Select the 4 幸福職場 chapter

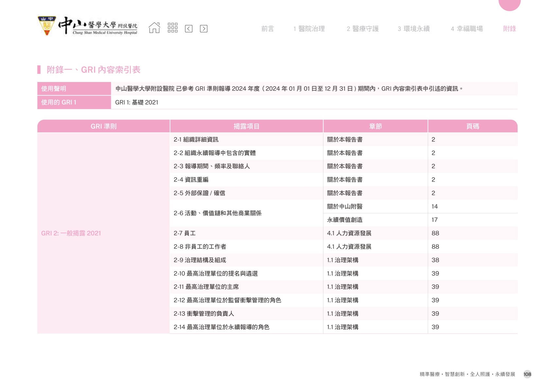467,29
